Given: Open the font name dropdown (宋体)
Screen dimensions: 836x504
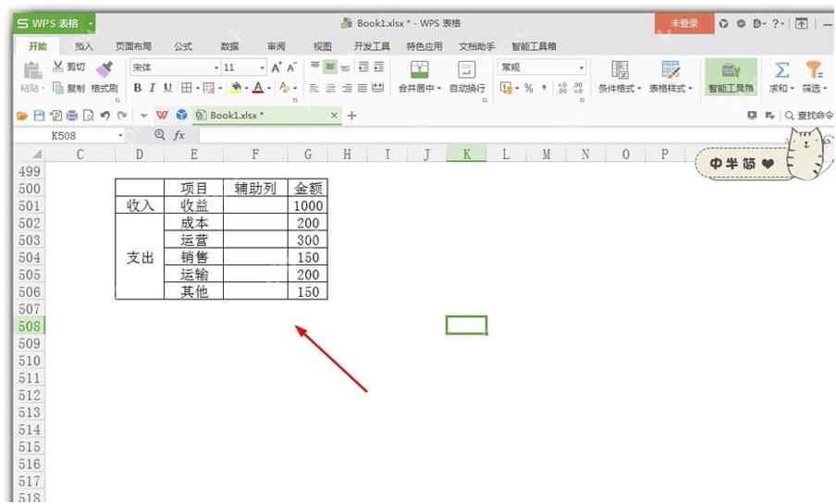Looking at the screenshot, I should pos(215,68).
